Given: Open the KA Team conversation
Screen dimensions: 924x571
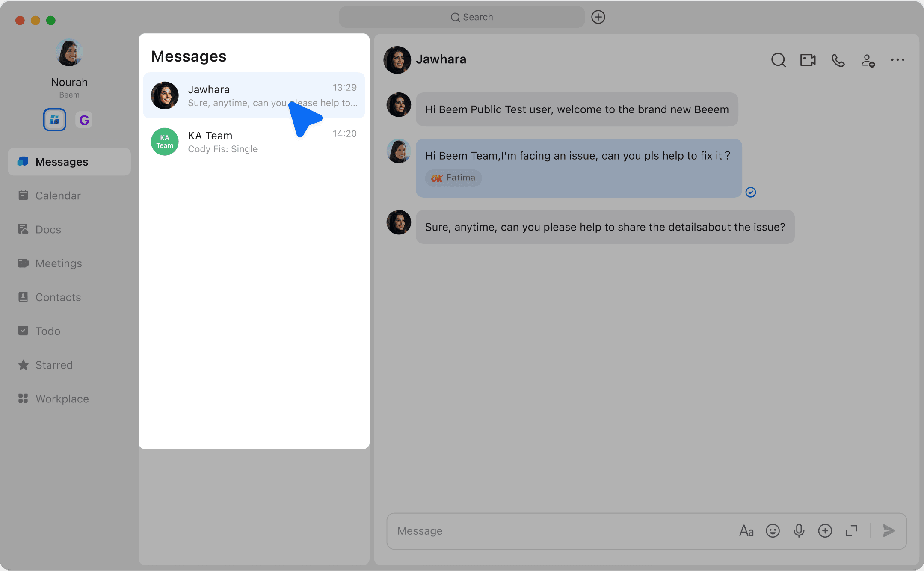Looking at the screenshot, I should [254, 142].
